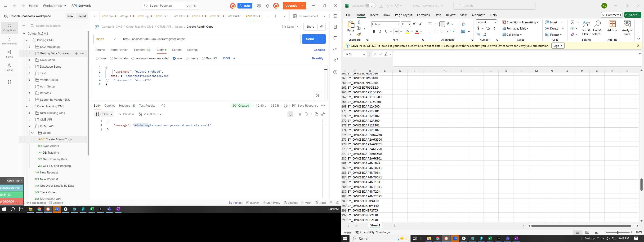Screen dimensions: 644x242
Task: Open the Excel Page Layout tab
Action: point(403,15)
